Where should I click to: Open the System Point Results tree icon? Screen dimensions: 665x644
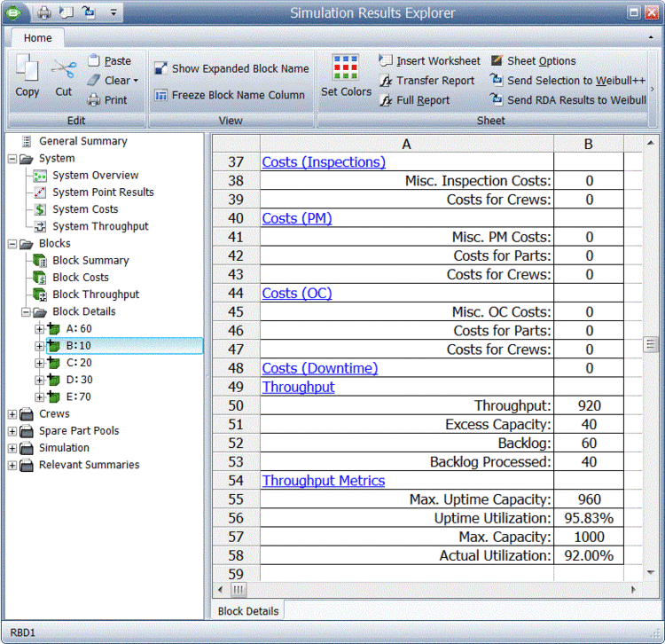[x=40, y=192]
